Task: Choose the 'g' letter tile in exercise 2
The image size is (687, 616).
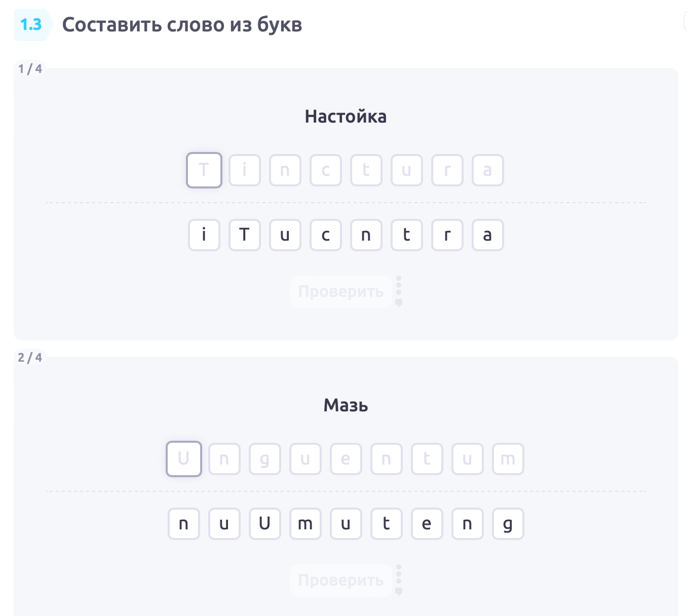Action: coord(508,524)
